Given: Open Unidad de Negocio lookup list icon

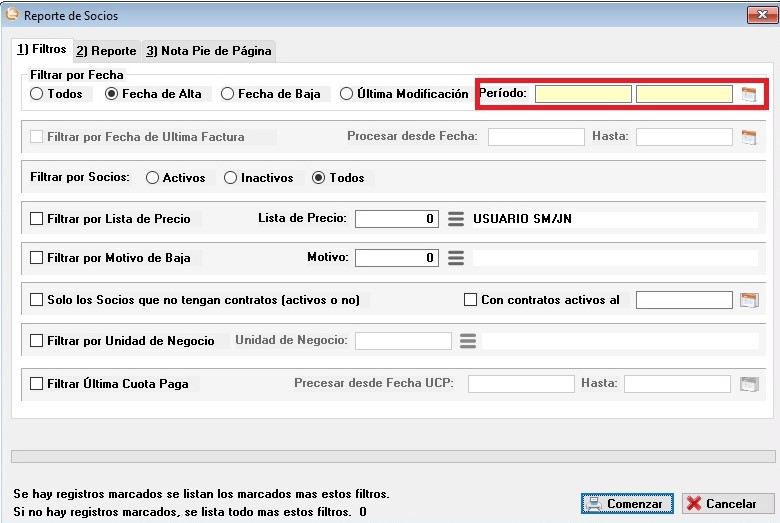Looking at the screenshot, I should (x=467, y=341).
